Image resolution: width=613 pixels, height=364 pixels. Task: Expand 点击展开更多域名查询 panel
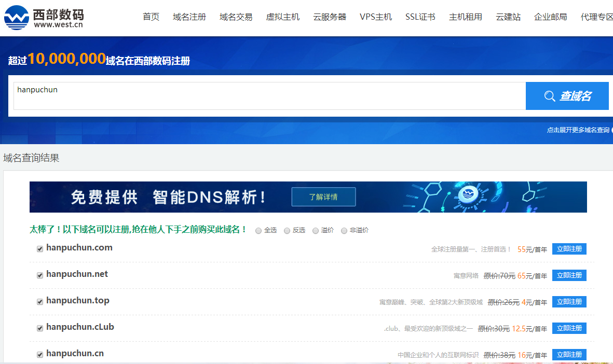[579, 130]
